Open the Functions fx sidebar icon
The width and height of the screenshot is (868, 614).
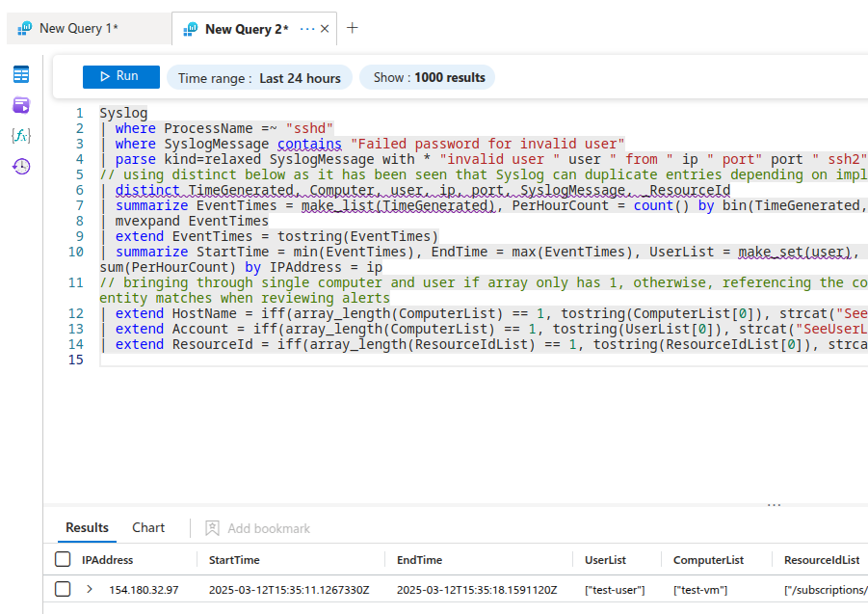tap(21, 136)
